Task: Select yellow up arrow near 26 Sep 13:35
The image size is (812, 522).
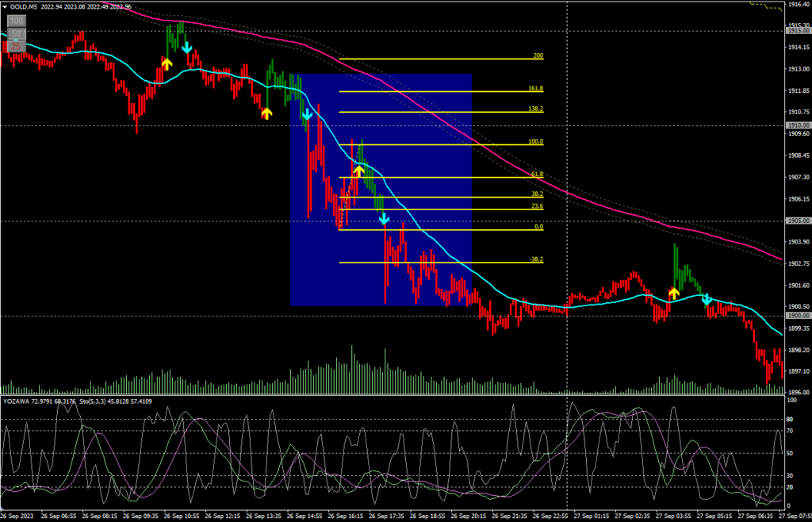Action: [266, 113]
